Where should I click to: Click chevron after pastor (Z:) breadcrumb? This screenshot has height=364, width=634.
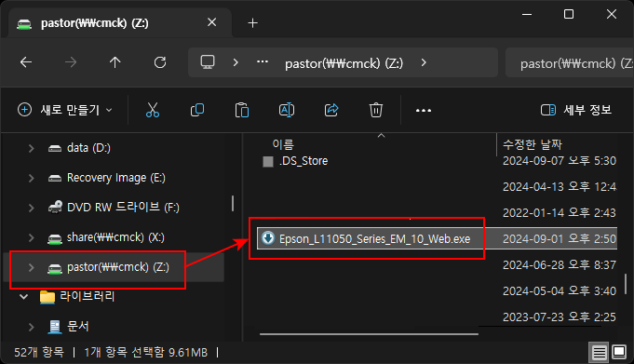coord(424,62)
